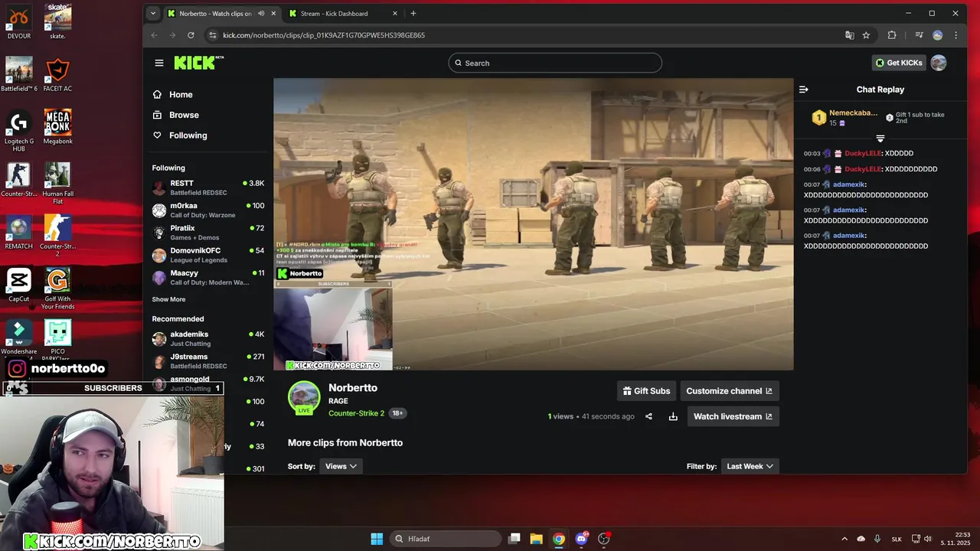The height and width of the screenshot is (551, 980).
Task: Click Watch livestream button
Action: click(x=733, y=416)
